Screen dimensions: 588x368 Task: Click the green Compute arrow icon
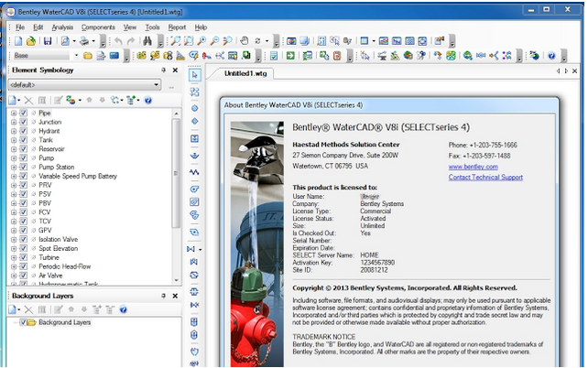[x=290, y=56]
